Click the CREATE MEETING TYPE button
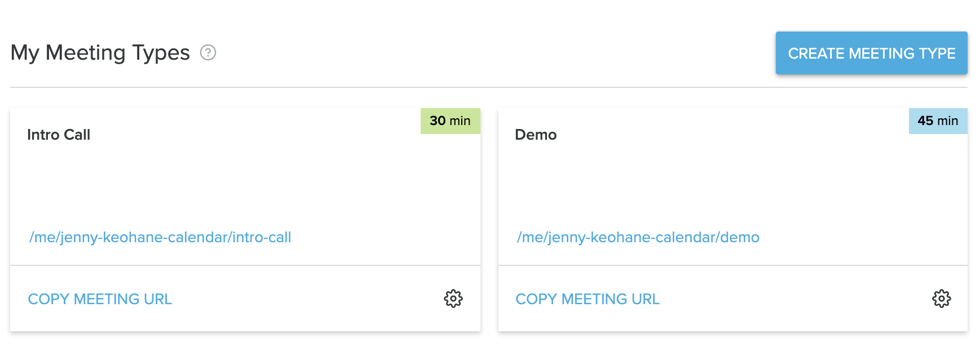Image resolution: width=980 pixels, height=347 pixels. tap(872, 53)
